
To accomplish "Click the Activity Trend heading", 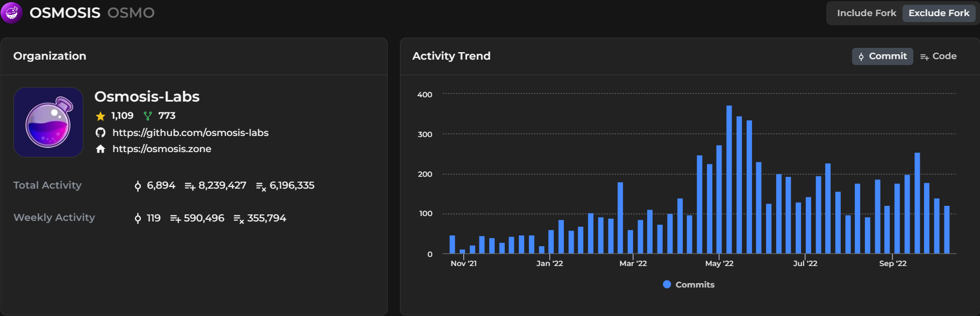I will click(x=451, y=56).
